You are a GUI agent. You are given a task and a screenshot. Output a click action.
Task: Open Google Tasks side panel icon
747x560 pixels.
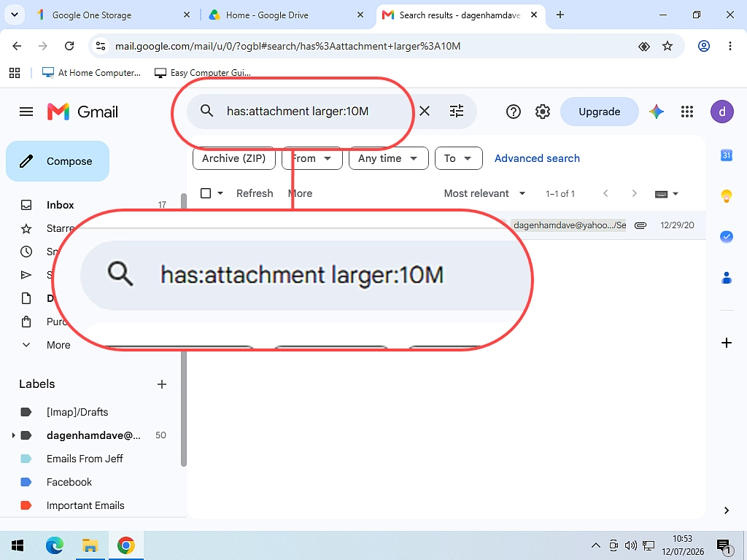(x=726, y=237)
